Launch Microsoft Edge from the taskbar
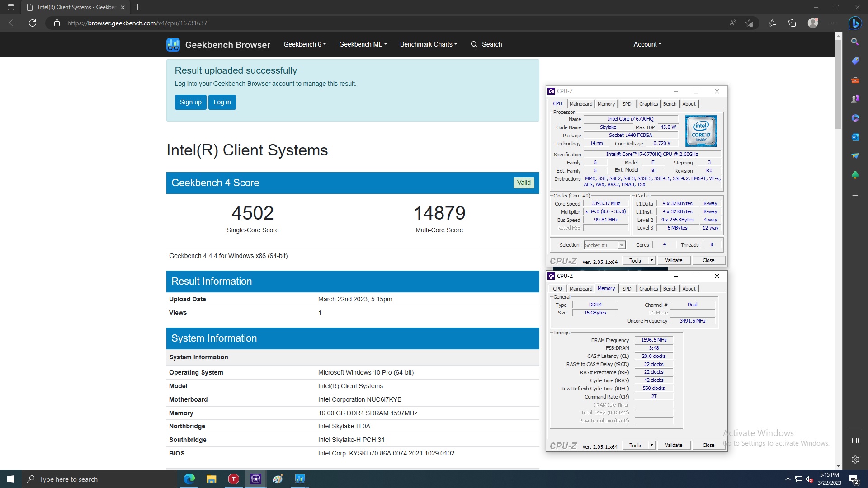This screenshot has height=488, width=868. 189,479
